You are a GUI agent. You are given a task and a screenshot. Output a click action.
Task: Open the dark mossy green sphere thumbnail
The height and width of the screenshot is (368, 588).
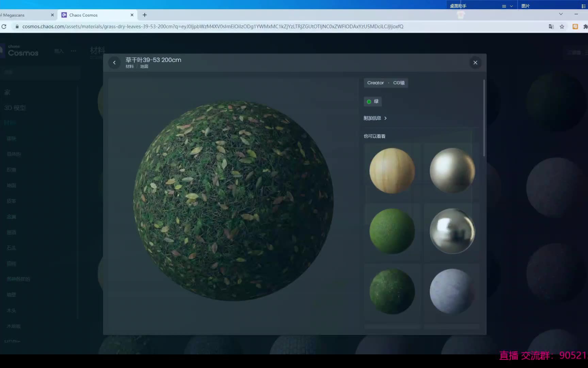392,291
